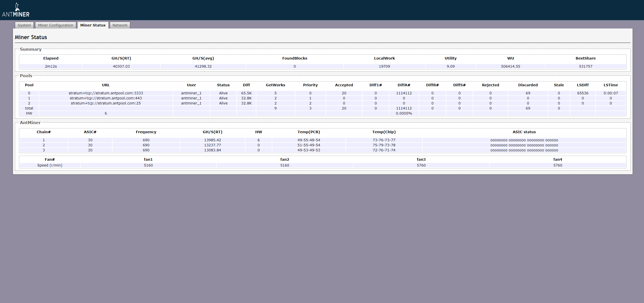Click the AntMiner section title
The width and height of the screenshot is (644, 303).
tap(30, 123)
